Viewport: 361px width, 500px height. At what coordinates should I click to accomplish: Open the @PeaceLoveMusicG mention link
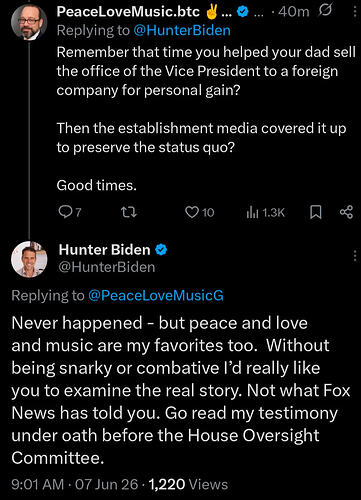[156, 296]
